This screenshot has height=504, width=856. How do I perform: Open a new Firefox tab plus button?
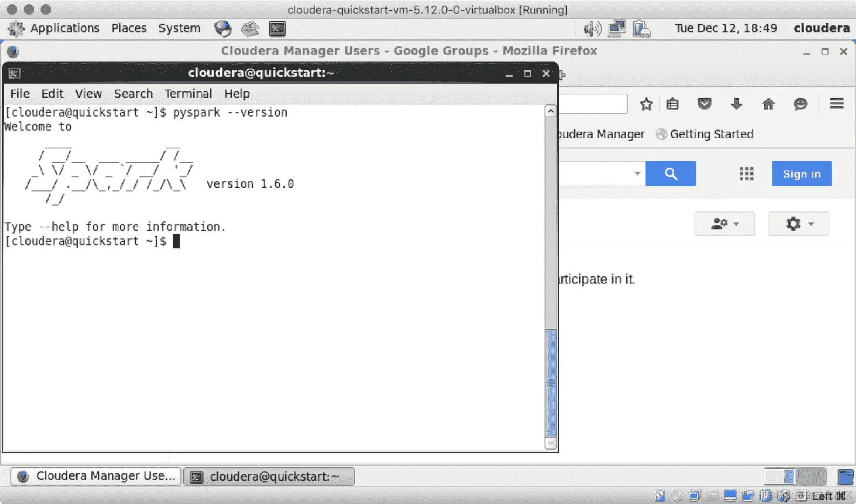(562, 75)
